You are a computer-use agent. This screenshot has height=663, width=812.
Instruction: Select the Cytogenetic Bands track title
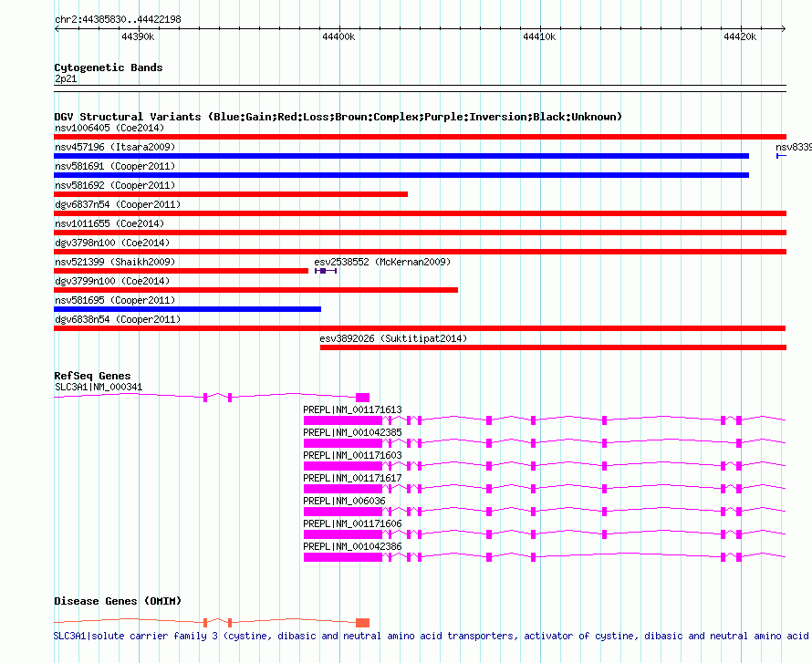pyautogui.click(x=109, y=67)
